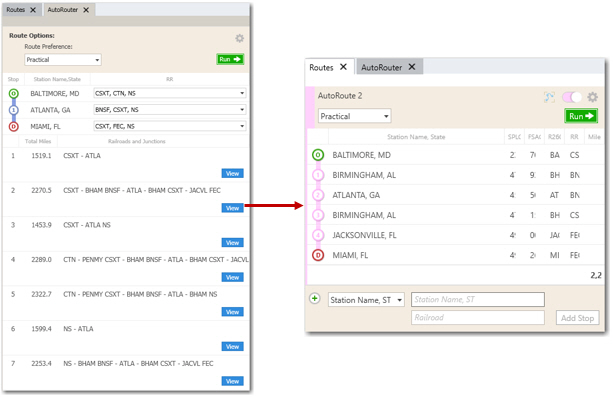Click View for route 2 with 2270.5 miles
This screenshot has width=613, height=397.
pos(232,208)
